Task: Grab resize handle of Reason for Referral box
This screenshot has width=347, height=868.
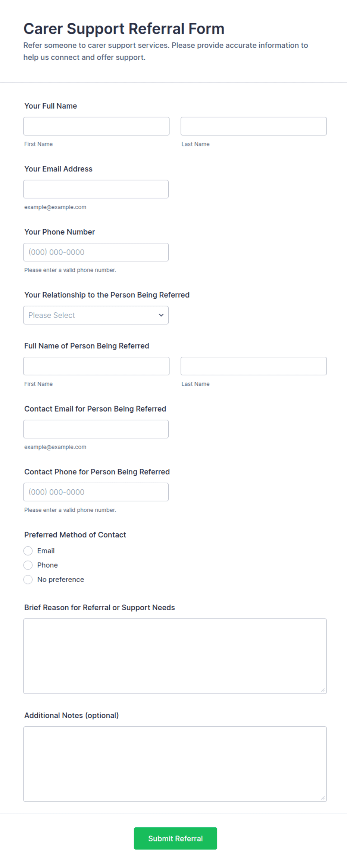Action: click(x=323, y=690)
